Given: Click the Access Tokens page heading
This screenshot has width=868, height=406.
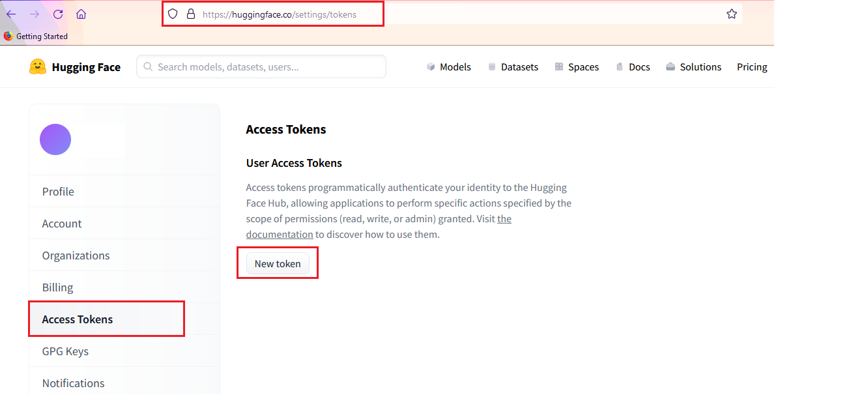Looking at the screenshot, I should 286,129.
